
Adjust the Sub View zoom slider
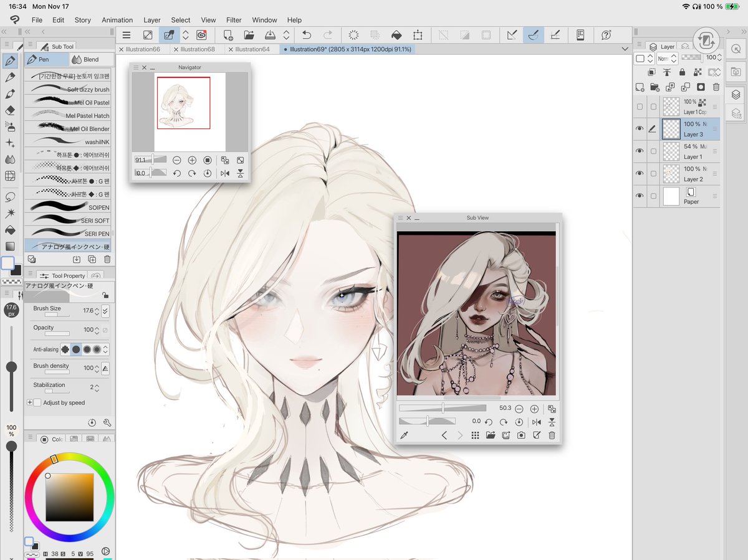tap(443, 409)
